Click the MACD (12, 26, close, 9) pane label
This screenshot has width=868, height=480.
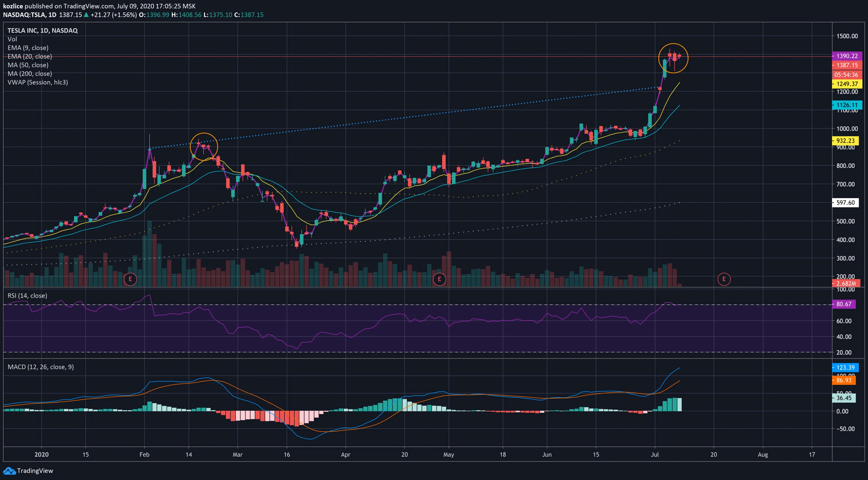coord(41,367)
